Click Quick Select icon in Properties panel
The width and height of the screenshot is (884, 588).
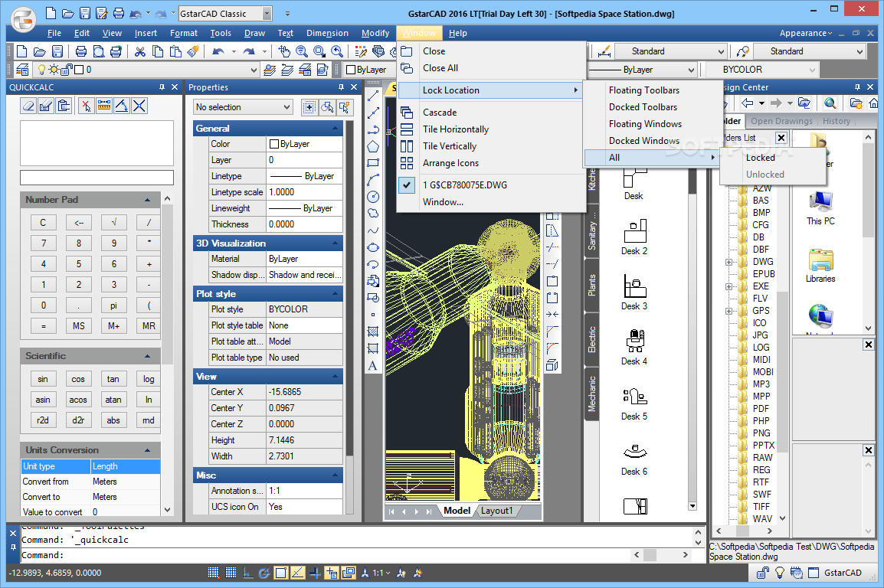coord(345,107)
